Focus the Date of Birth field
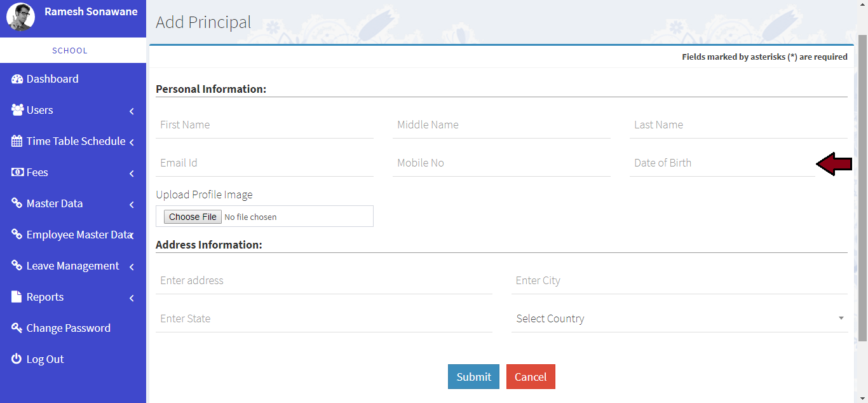 [721, 163]
